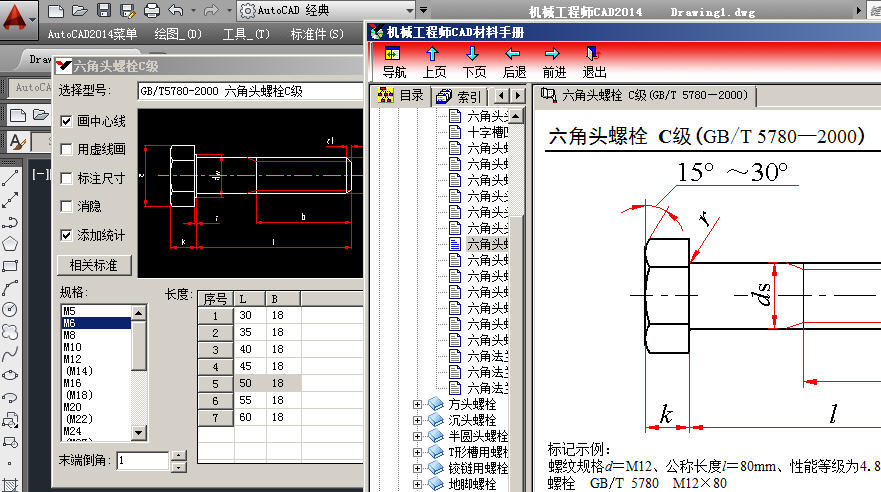Enable the 标注尺寸 checkbox
The image size is (881, 492).
tap(67, 178)
